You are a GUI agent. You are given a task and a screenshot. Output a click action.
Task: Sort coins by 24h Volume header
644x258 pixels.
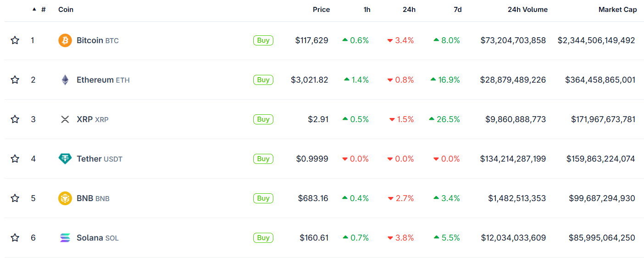click(527, 9)
